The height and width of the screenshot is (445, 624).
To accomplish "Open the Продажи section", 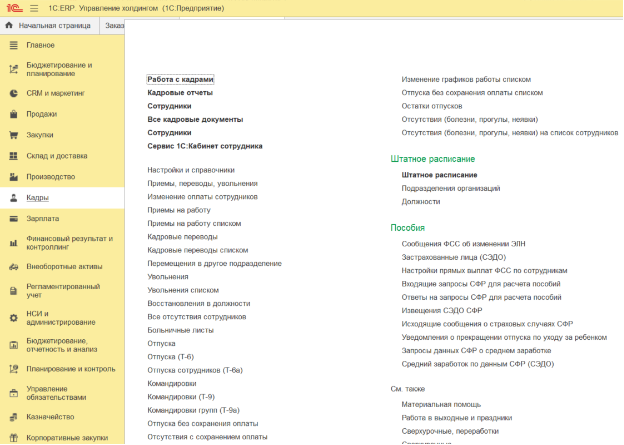I will pos(41,114).
